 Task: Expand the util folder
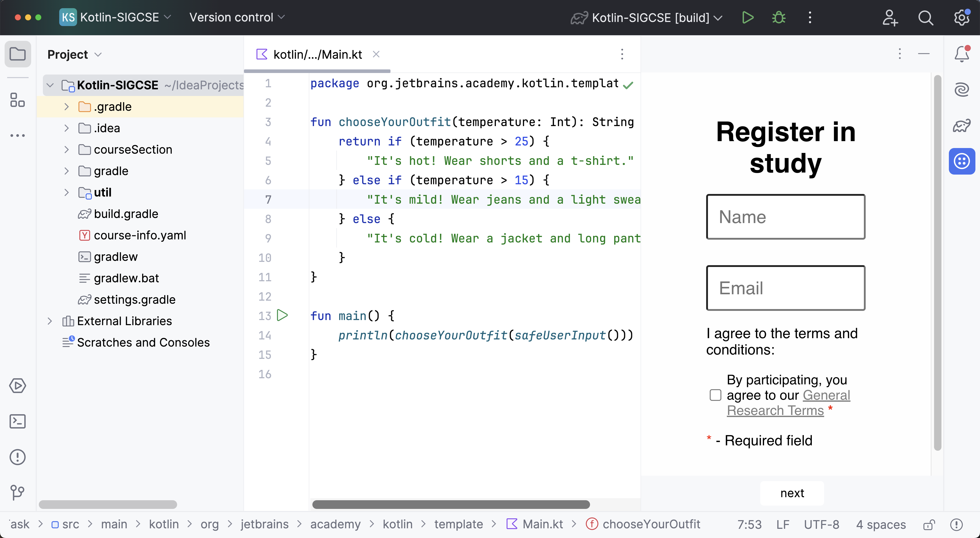[67, 192]
